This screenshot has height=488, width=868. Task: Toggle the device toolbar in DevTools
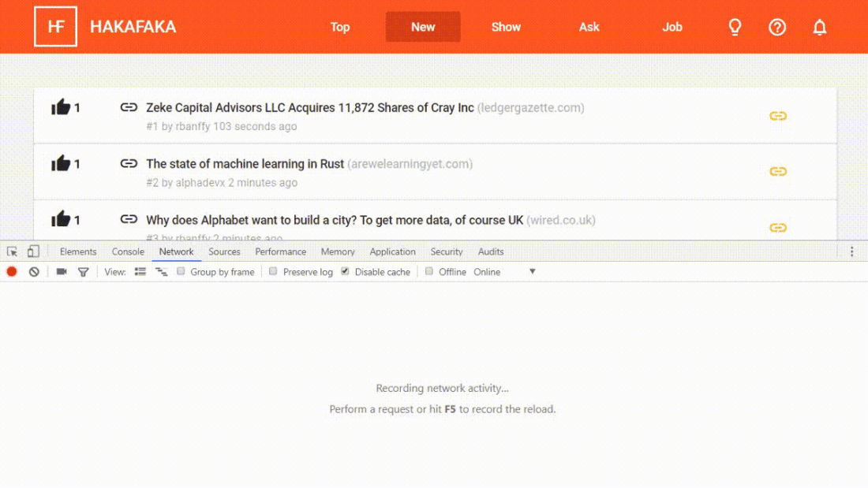(x=32, y=251)
